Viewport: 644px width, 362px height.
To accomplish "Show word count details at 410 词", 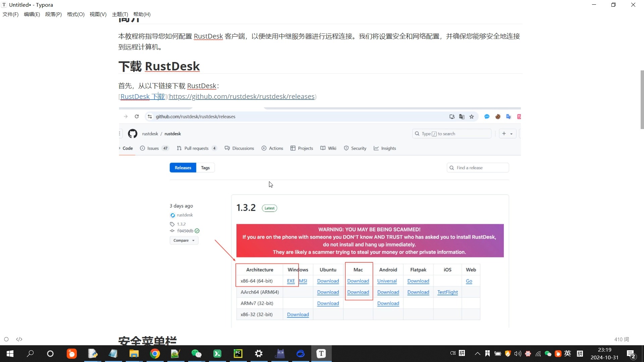I will click(622, 339).
